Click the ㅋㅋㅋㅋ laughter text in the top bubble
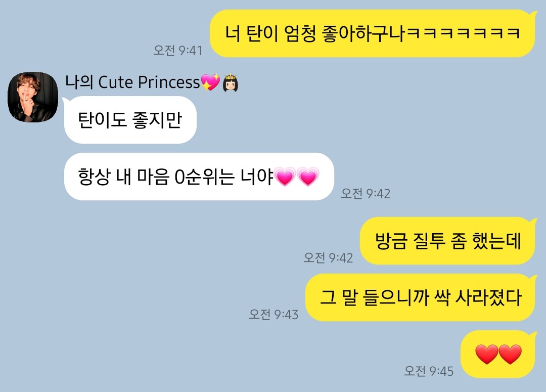The width and height of the screenshot is (546, 392). coord(463,33)
